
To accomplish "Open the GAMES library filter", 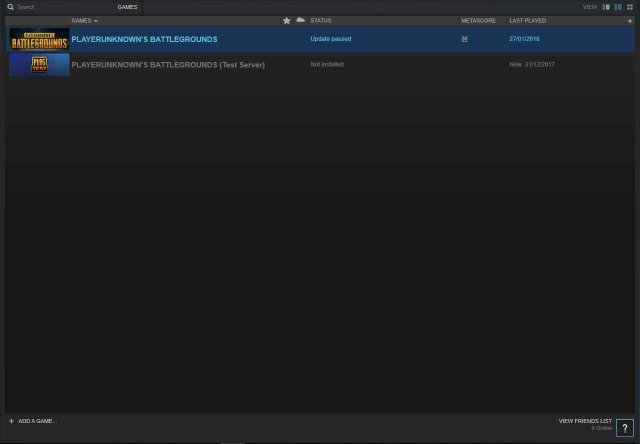I will point(127,7).
